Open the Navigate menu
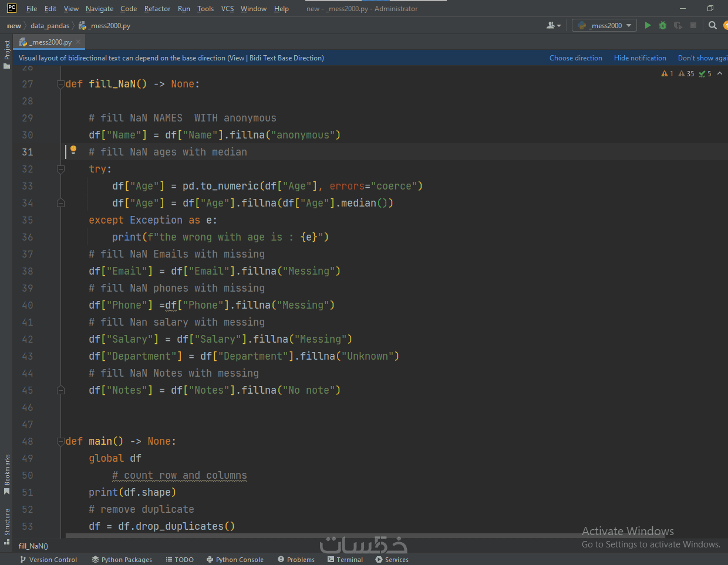728x565 pixels. coord(100,9)
